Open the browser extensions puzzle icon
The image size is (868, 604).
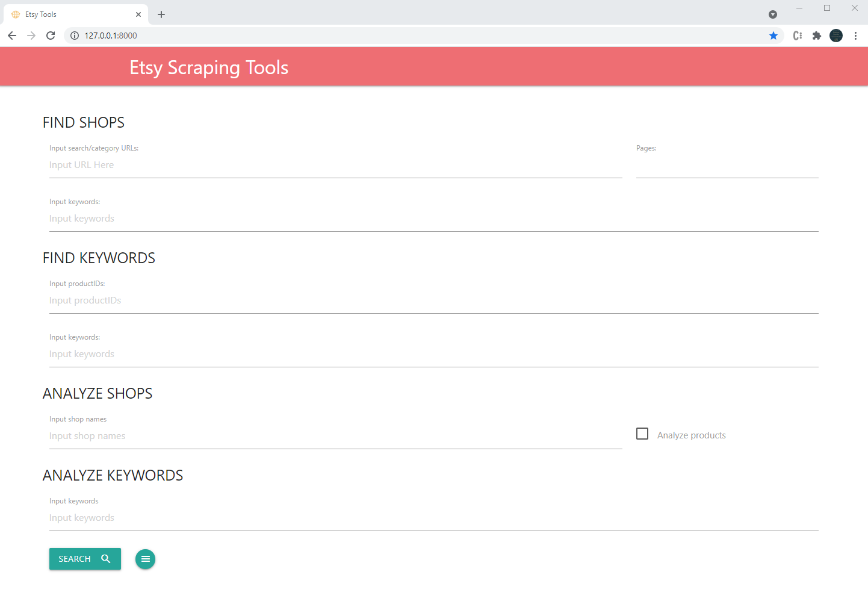817,36
